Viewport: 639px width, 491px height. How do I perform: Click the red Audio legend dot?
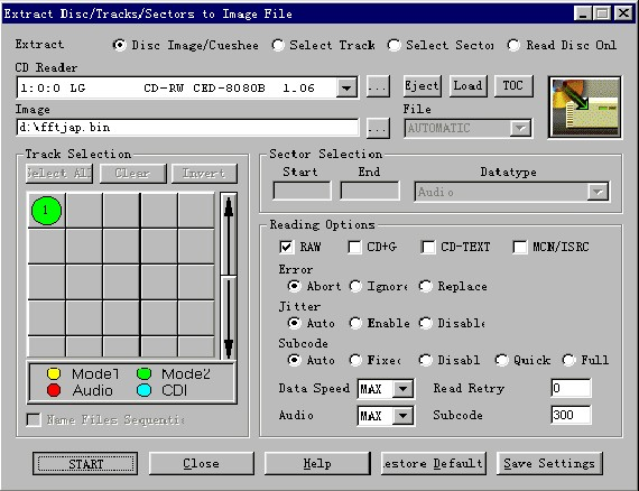54,390
